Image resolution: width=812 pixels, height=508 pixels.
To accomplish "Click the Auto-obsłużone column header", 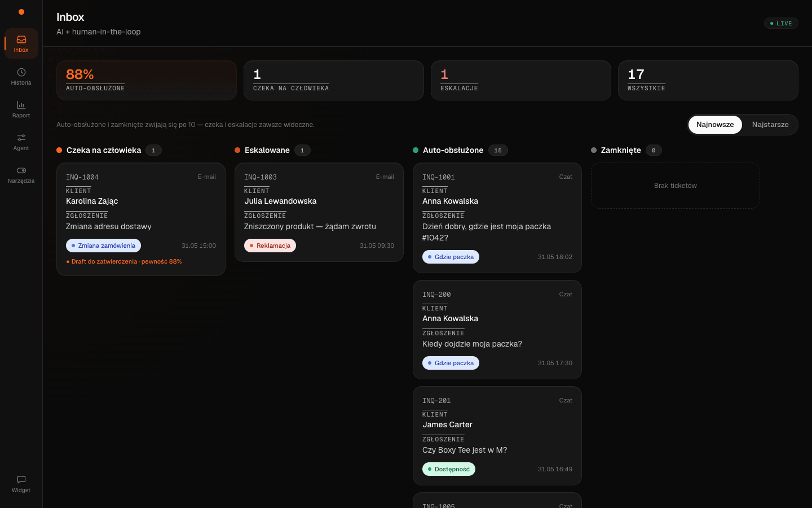I will (453, 150).
